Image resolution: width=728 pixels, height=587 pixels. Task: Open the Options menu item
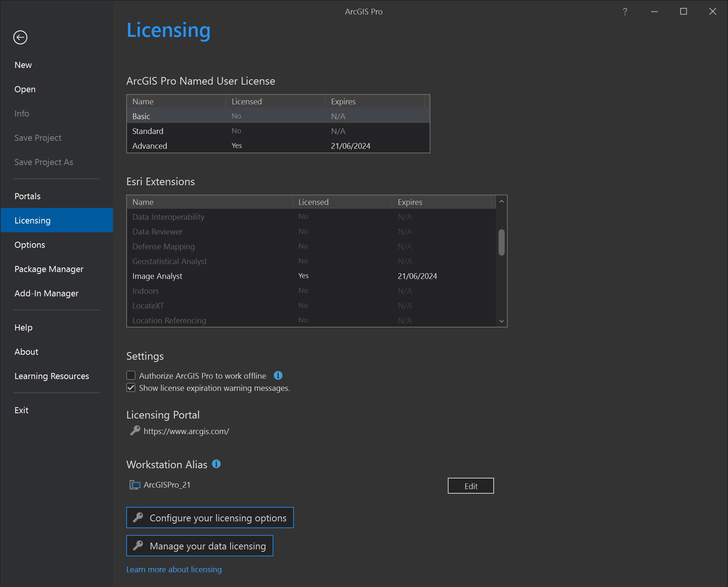click(30, 245)
